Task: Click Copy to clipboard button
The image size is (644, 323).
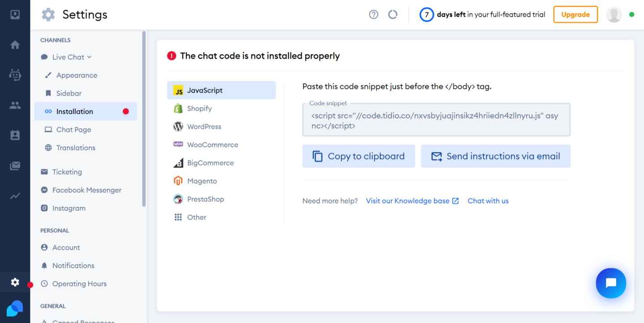Action: coord(358,156)
